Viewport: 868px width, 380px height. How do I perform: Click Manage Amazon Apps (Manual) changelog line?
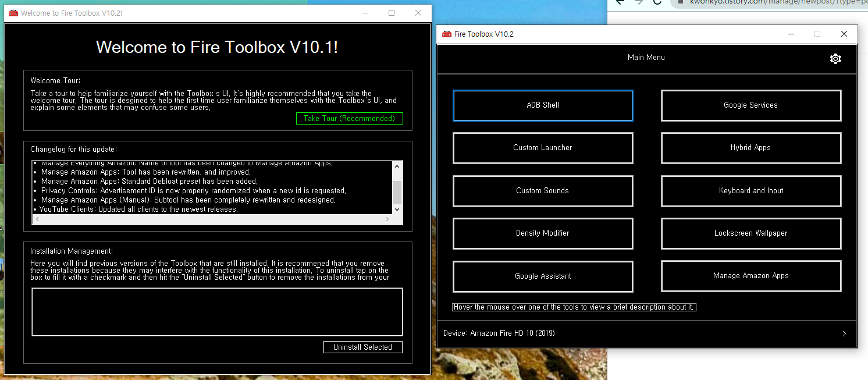coord(188,200)
